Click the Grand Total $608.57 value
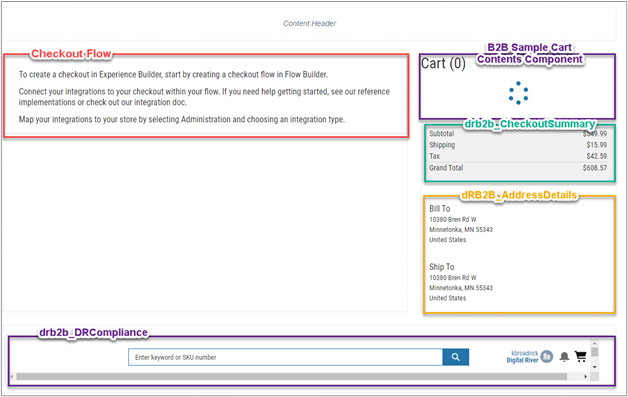 [x=595, y=168]
